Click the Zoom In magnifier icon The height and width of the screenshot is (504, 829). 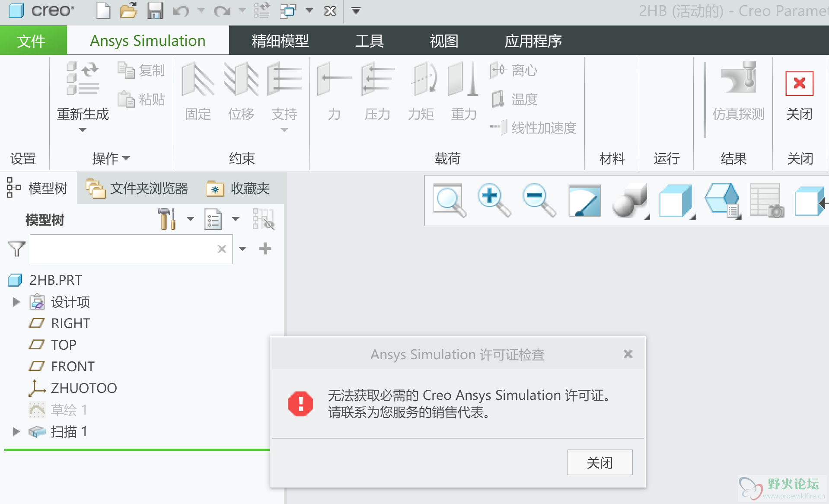click(x=494, y=200)
